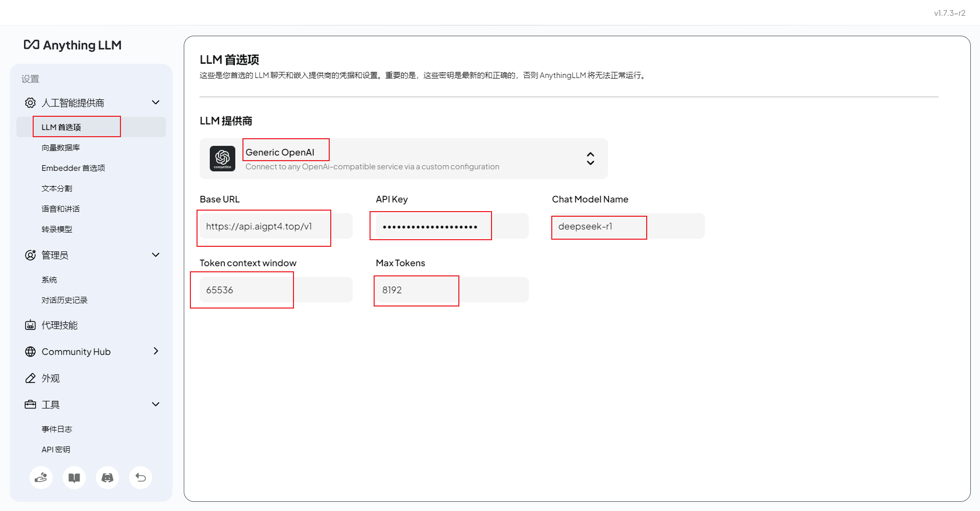Click the back arrow icon button

140,478
